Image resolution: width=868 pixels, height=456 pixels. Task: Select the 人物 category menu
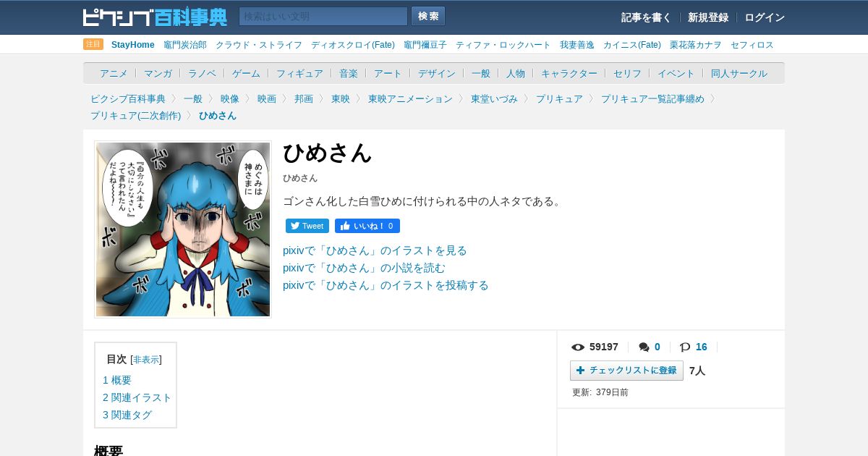[x=516, y=73]
